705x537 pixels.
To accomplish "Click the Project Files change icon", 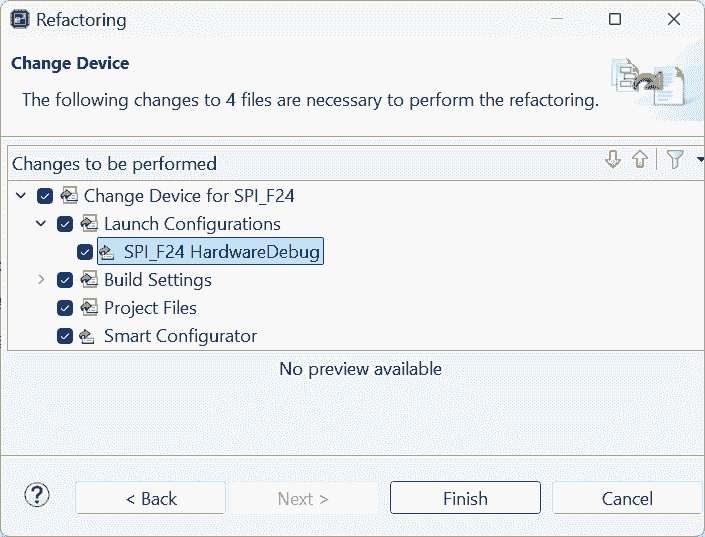I will 89,308.
